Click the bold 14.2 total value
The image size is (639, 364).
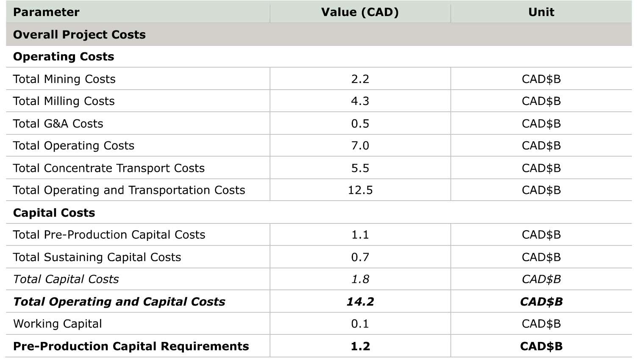[x=360, y=301]
